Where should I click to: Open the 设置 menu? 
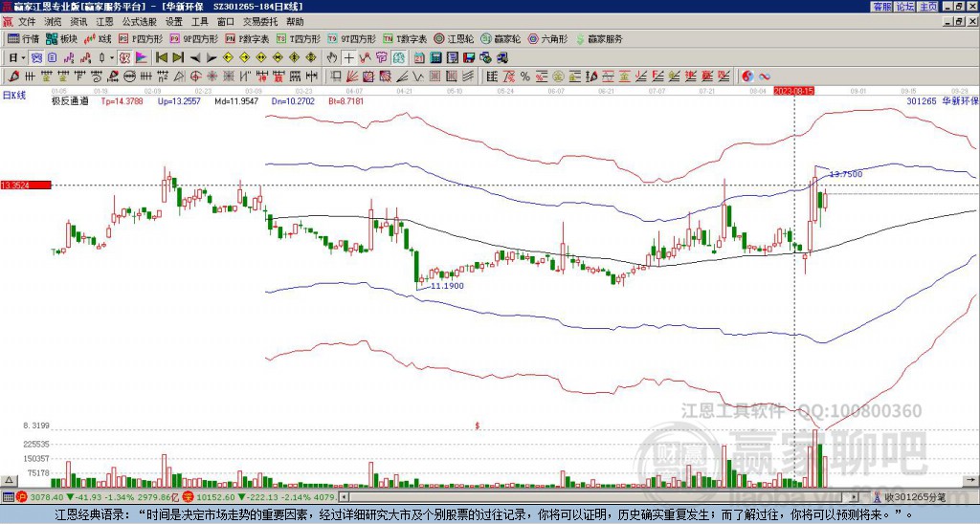[x=174, y=22]
